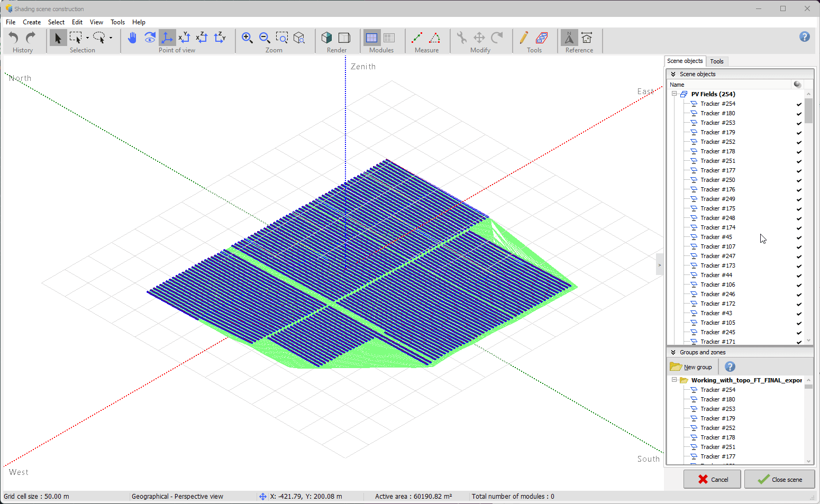Open the Create menu

pos(32,22)
